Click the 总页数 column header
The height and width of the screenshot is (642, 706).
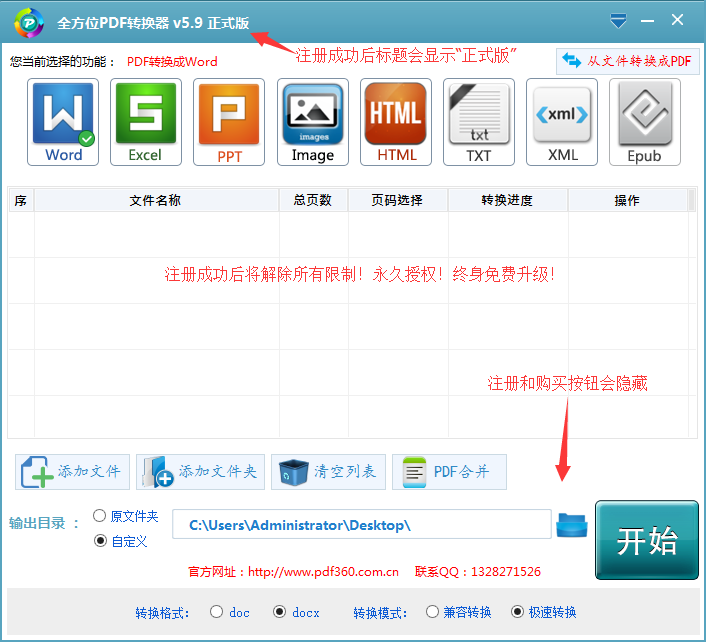point(313,200)
